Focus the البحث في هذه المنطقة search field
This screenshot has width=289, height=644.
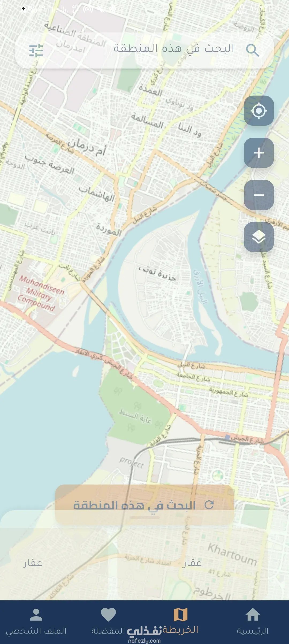click(x=144, y=51)
